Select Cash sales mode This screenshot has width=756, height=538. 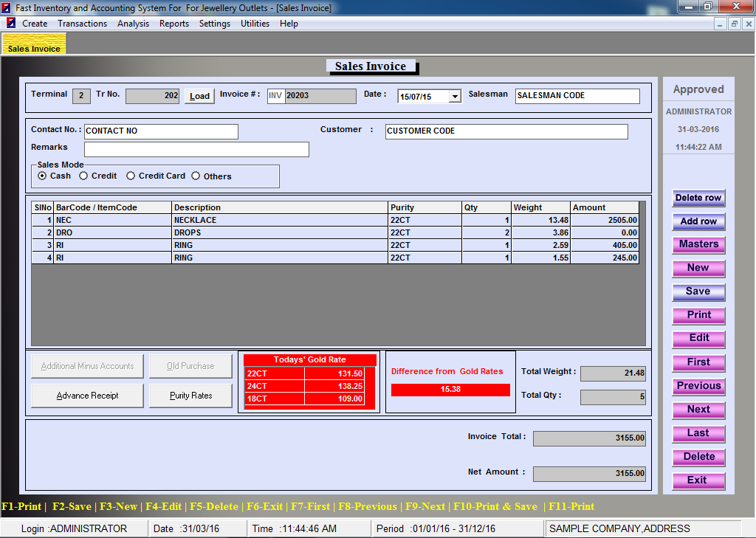pyautogui.click(x=42, y=176)
